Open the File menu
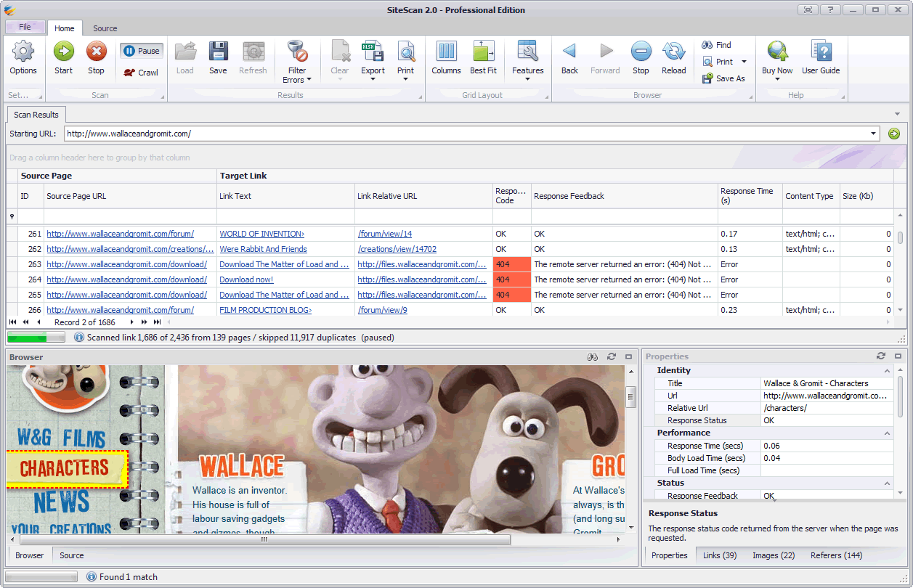 25,27
